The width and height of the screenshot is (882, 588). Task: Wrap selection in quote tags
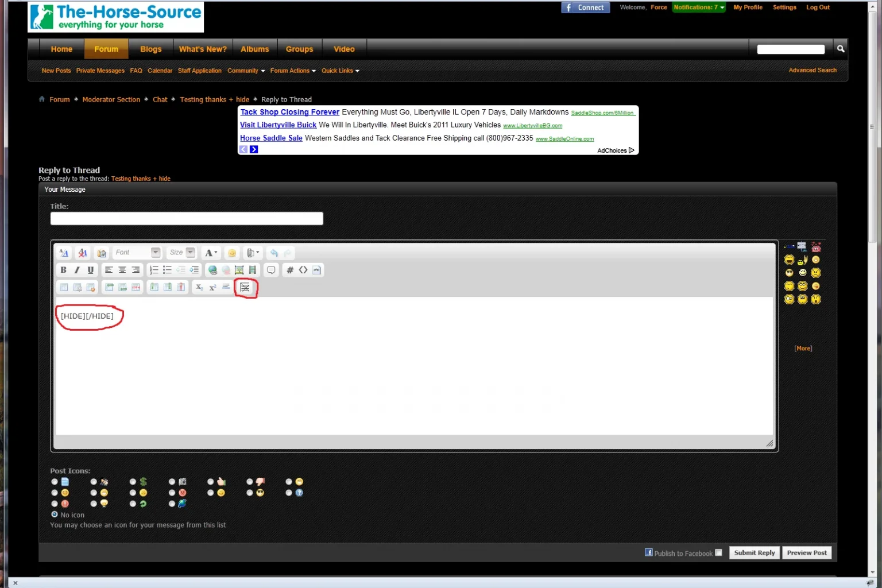[x=271, y=270]
